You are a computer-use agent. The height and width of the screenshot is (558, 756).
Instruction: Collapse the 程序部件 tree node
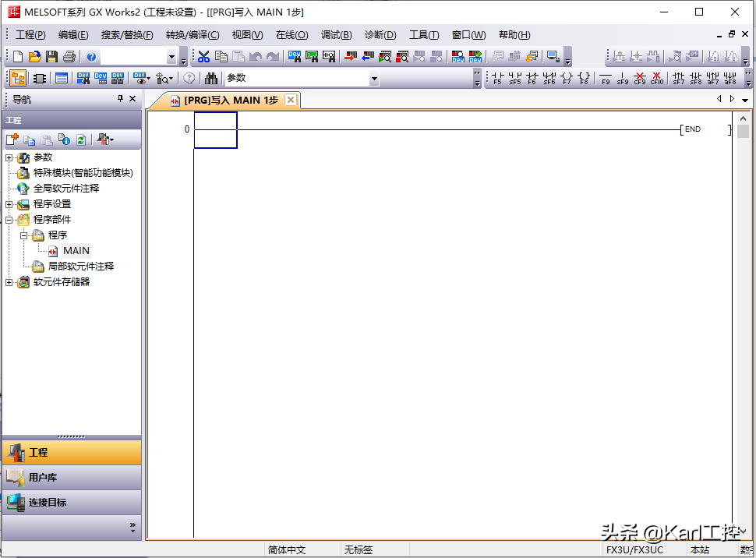9,220
